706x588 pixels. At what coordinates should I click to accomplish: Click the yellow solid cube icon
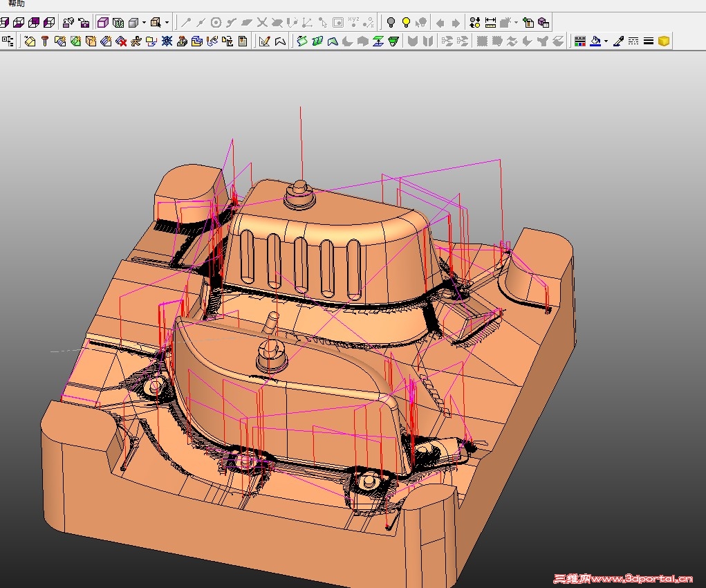(x=664, y=42)
